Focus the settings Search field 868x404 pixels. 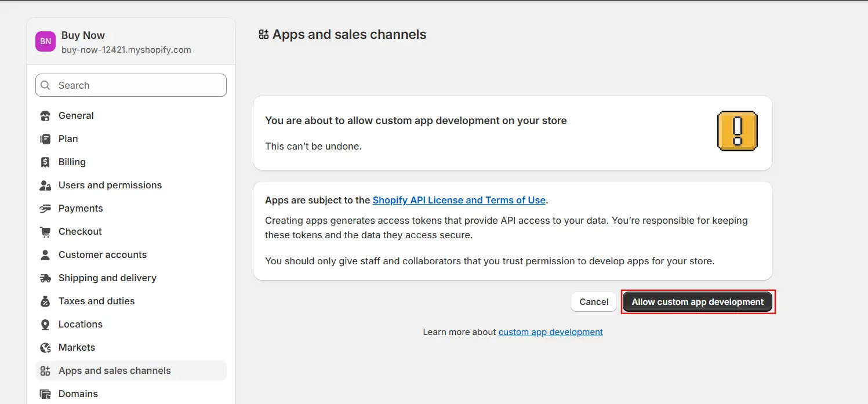click(131, 85)
